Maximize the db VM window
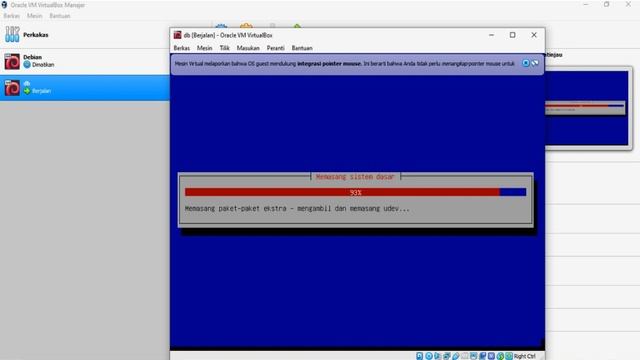Viewport: 640px width, 360px height. pos(513,35)
